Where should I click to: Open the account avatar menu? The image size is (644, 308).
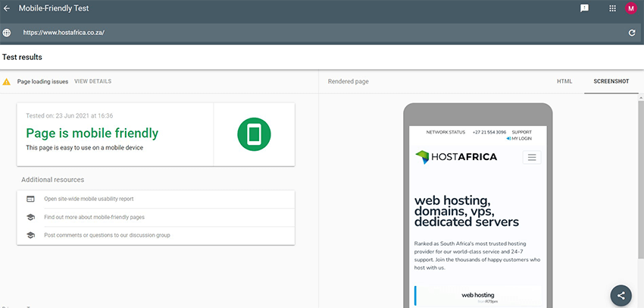[x=631, y=8]
